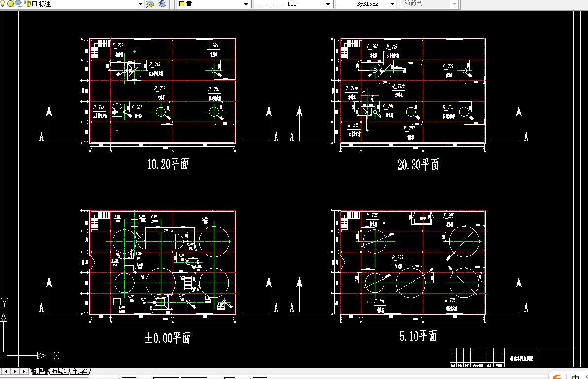Select the R_206 label in the 5.10 plan
Image resolution: width=588 pixels, height=379 pixels.
click(x=450, y=300)
